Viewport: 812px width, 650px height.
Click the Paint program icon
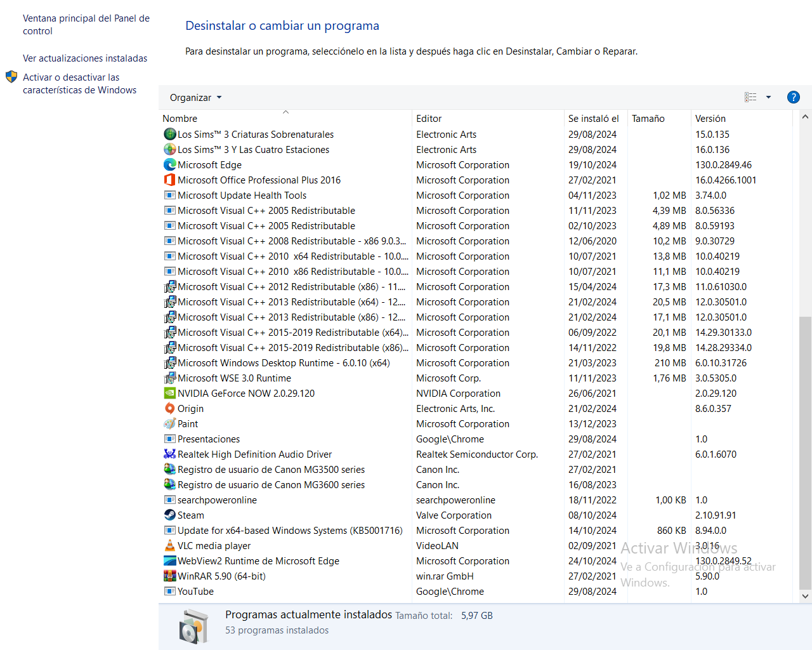coord(170,423)
